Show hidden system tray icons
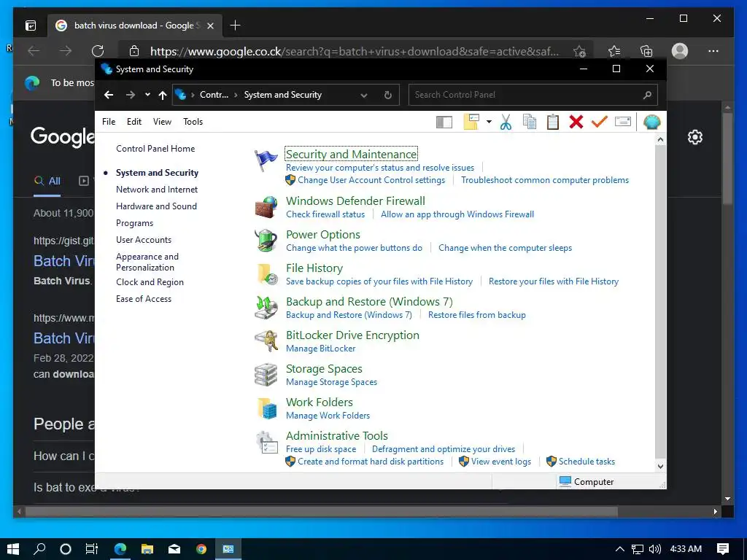The height and width of the screenshot is (560, 747). tap(620, 549)
